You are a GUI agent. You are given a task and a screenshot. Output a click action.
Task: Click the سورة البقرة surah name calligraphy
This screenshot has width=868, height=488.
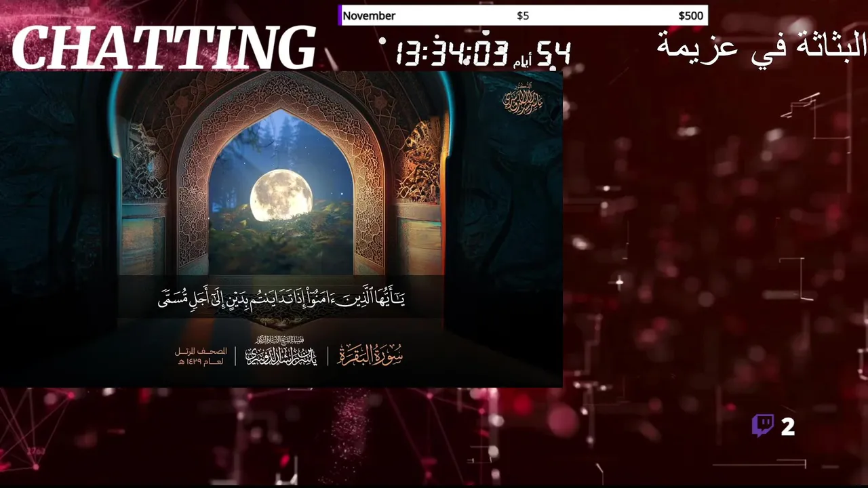(x=370, y=354)
